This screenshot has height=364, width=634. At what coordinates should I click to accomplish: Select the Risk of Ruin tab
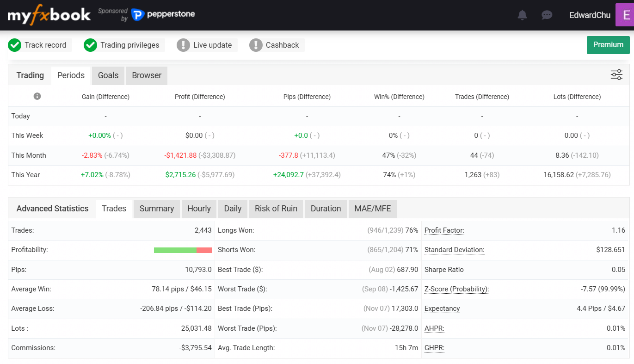[276, 209]
